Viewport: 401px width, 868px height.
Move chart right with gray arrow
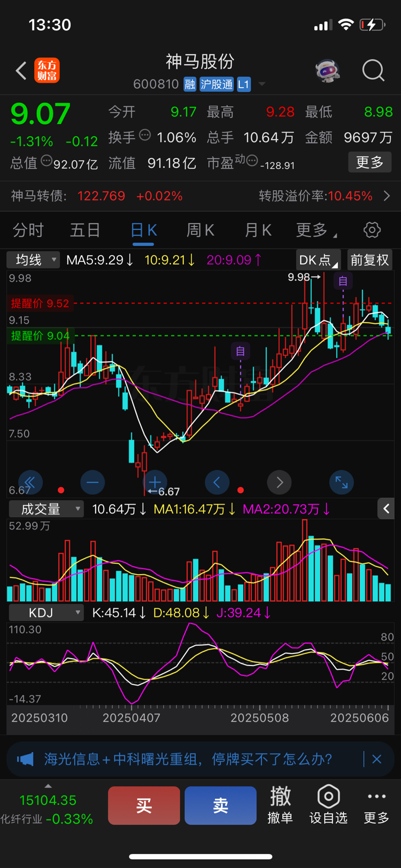pyautogui.click(x=279, y=482)
